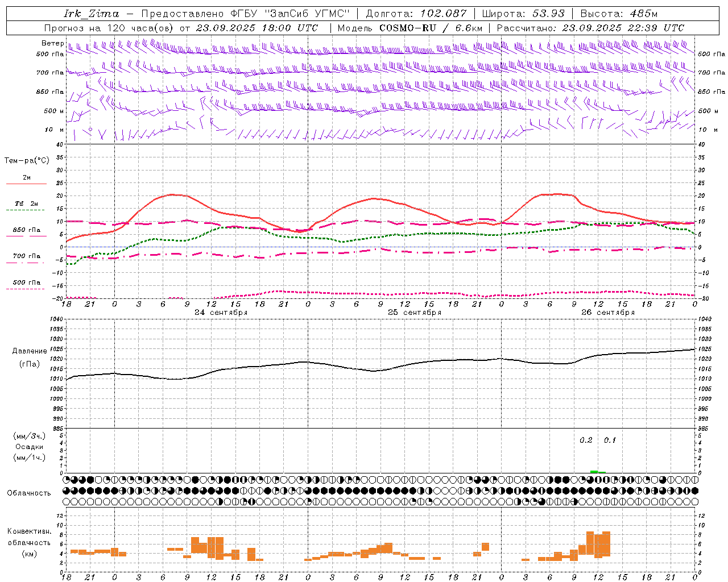Click the Тем-ра(°C) axis title

pyautogui.click(x=27, y=161)
